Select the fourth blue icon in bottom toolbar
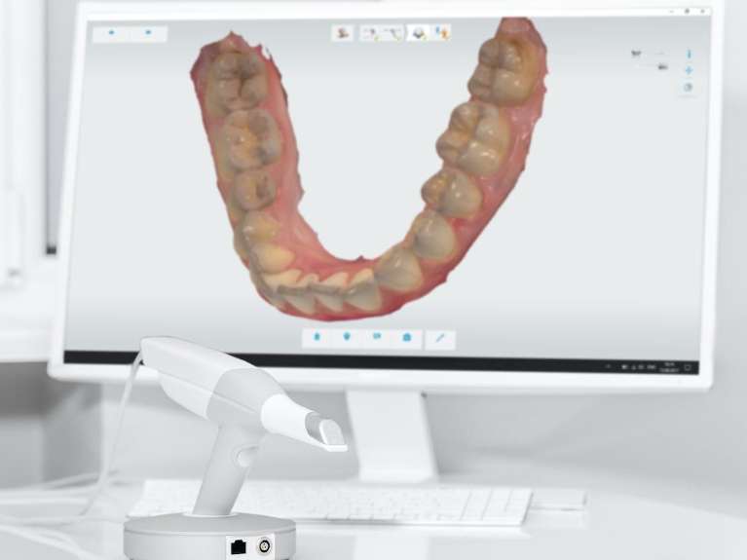747x560 pixels. [406, 338]
